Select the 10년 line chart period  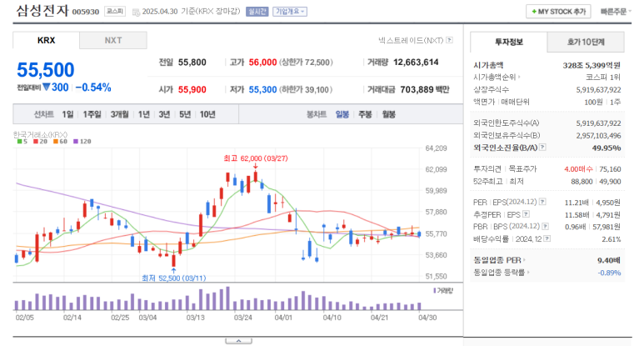[x=207, y=114]
